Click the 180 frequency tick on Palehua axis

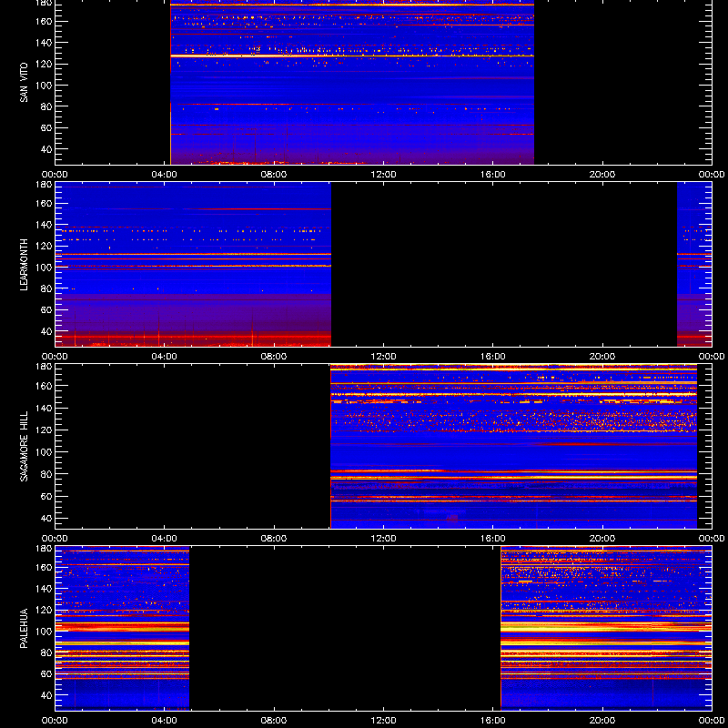(x=45, y=549)
